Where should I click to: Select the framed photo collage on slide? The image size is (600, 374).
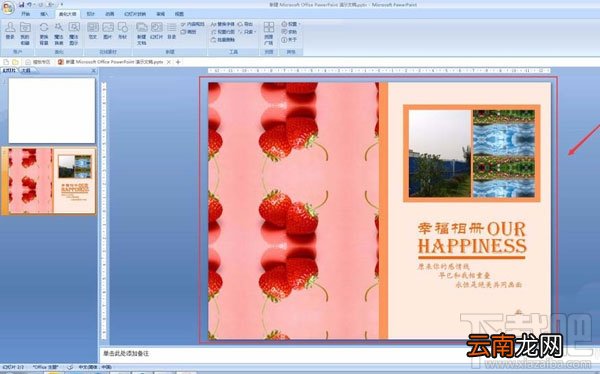[x=471, y=153]
